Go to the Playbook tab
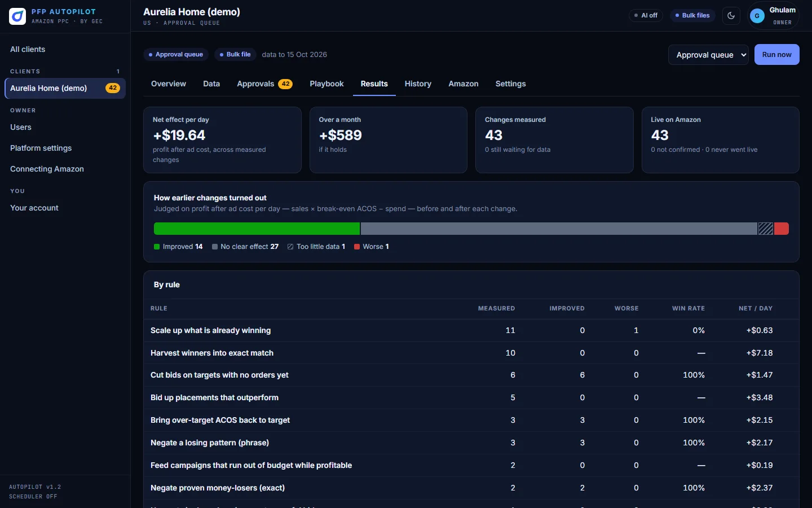Image resolution: width=812 pixels, height=508 pixels. tap(326, 84)
